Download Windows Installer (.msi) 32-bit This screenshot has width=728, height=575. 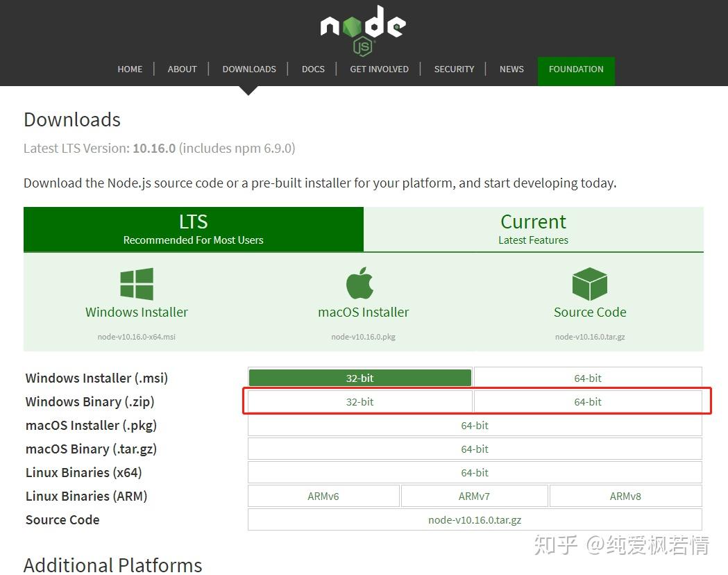pos(359,378)
